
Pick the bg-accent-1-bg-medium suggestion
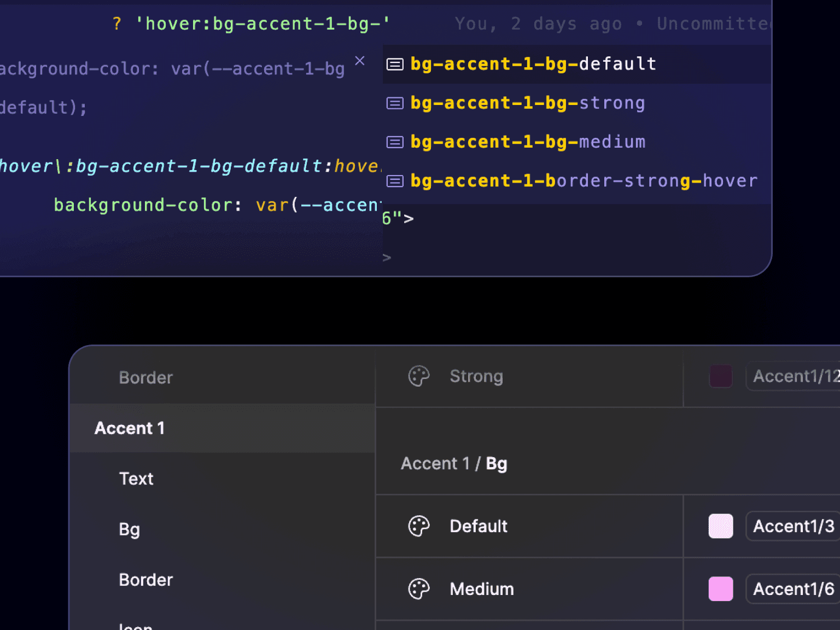pos(577,142)
